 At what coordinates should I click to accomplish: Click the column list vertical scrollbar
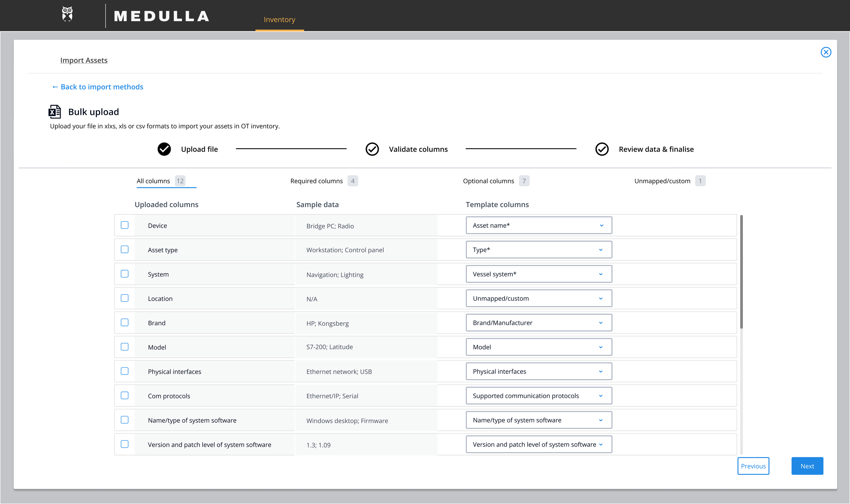coord(741,272)
